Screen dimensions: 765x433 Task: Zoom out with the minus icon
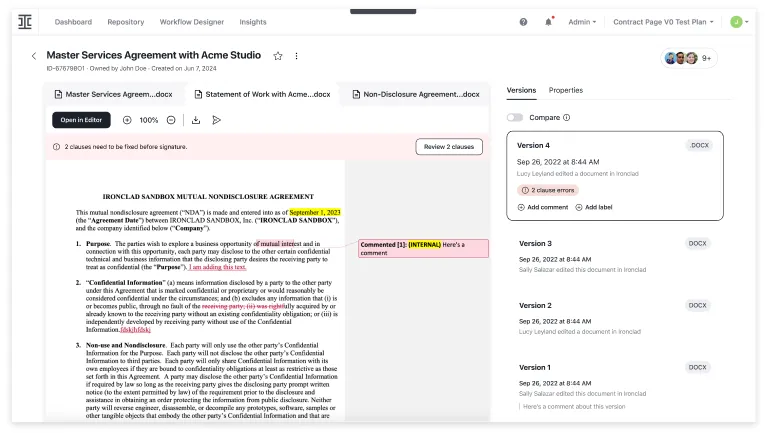[171, 120]
